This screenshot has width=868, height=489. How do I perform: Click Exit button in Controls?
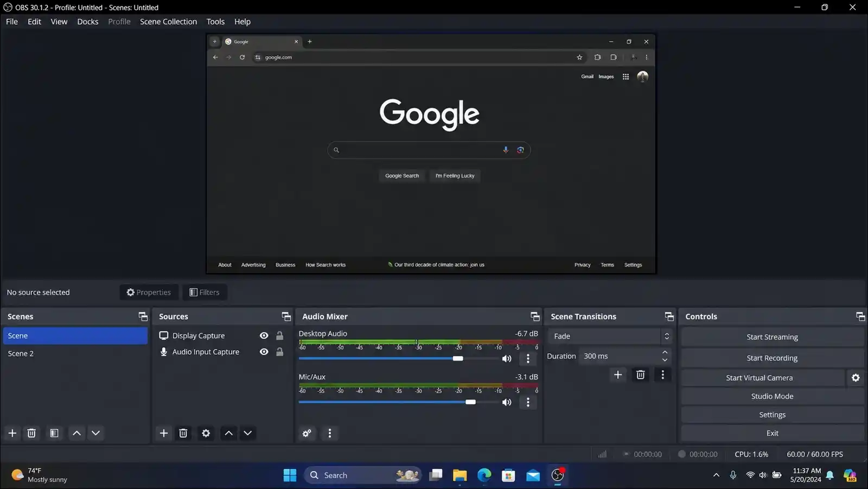pos(773,433)
